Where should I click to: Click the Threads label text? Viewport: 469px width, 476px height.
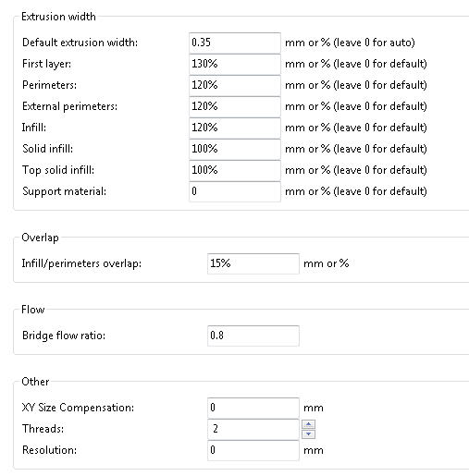coord(43,429)
